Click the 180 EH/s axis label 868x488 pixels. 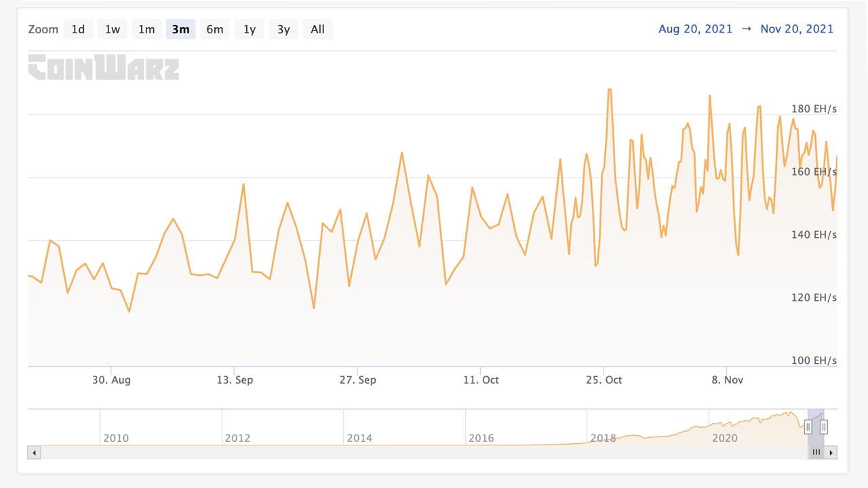pos(814,109)
